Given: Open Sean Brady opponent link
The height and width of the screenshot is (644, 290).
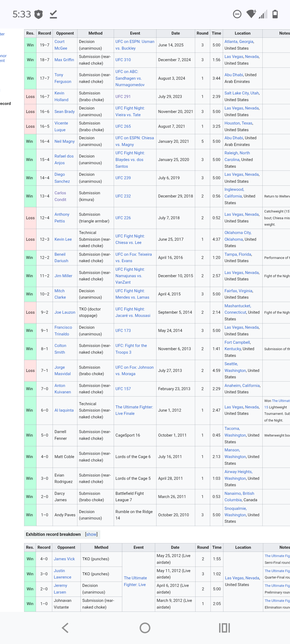Looking at the screenshot, I should pos(64,111).
